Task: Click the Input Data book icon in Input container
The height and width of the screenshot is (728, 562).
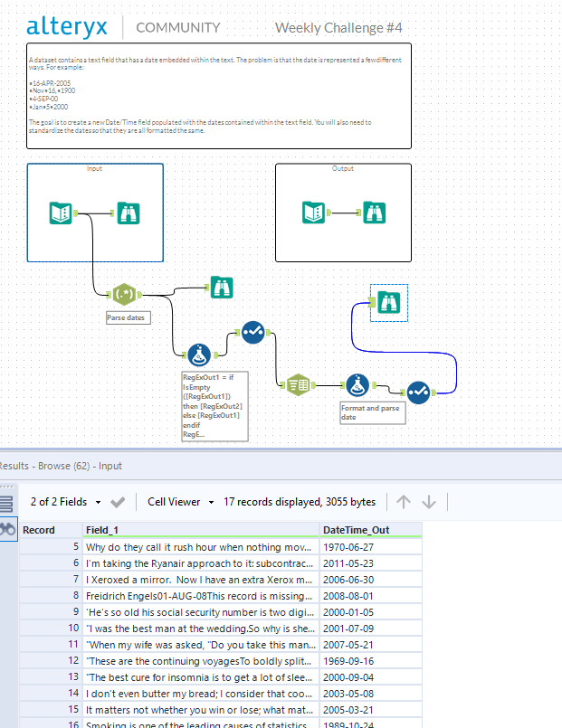Action: coord(61,213)
